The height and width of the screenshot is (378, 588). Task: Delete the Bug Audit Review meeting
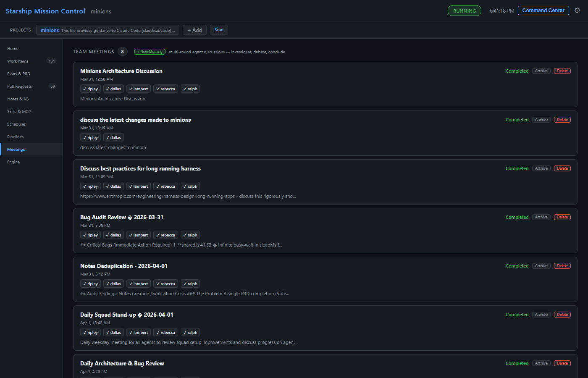pos(562,217)
